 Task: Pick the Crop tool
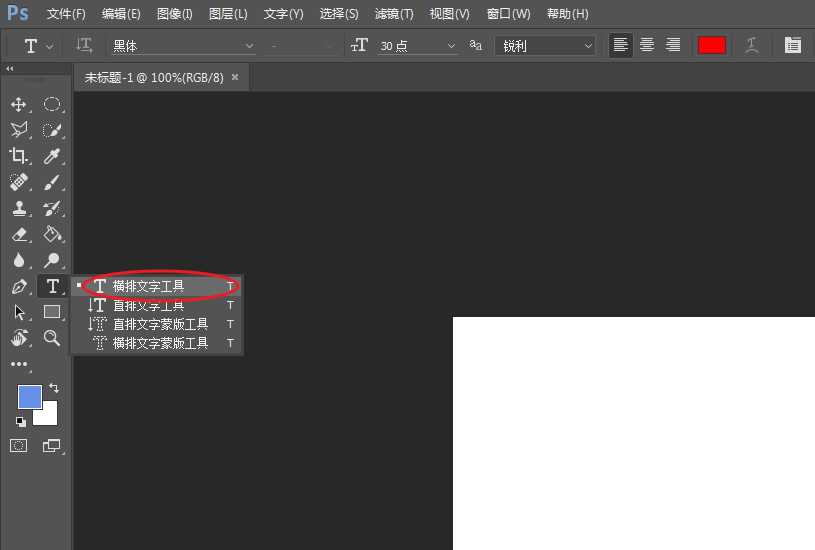pos(18,156)
